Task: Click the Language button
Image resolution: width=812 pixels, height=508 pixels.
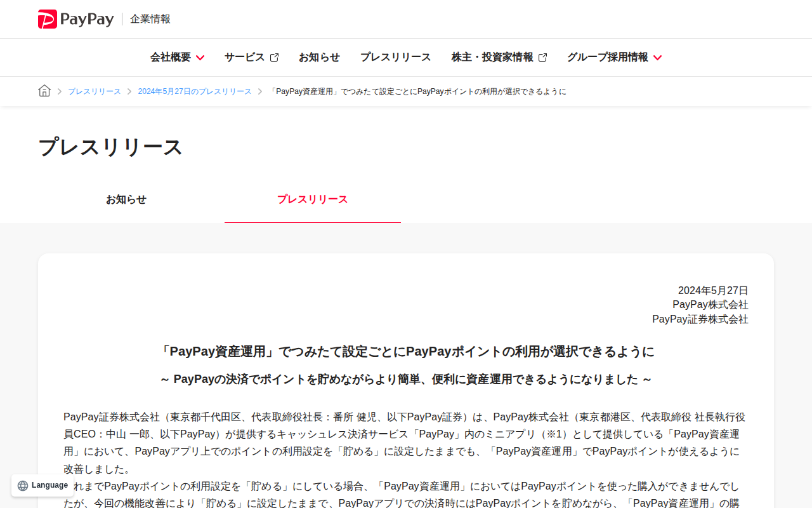Action: pyautogui.click(x=43, y=486)
